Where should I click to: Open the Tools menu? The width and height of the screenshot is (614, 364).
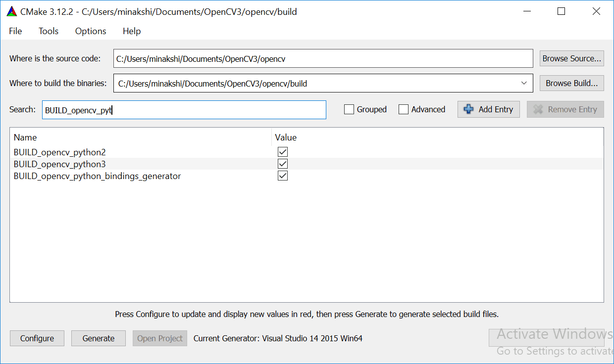tap(49, 31)
